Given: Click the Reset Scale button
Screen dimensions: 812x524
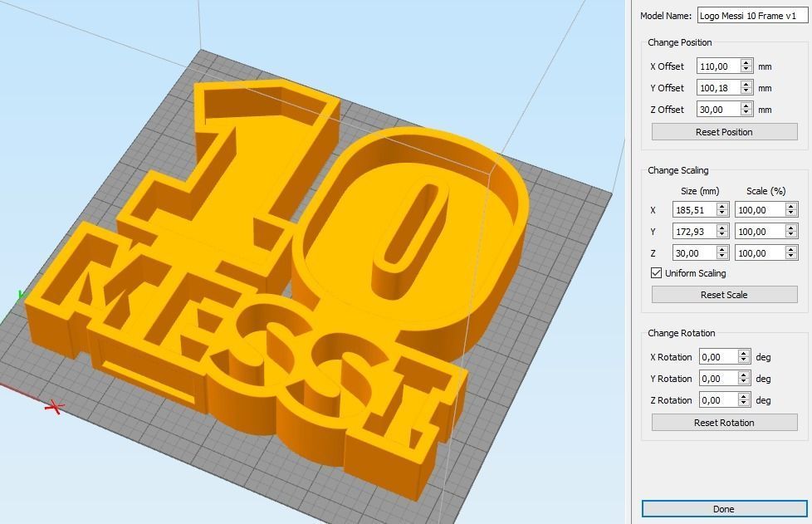Looking at the screenshot, I should [x=724, y=295].
